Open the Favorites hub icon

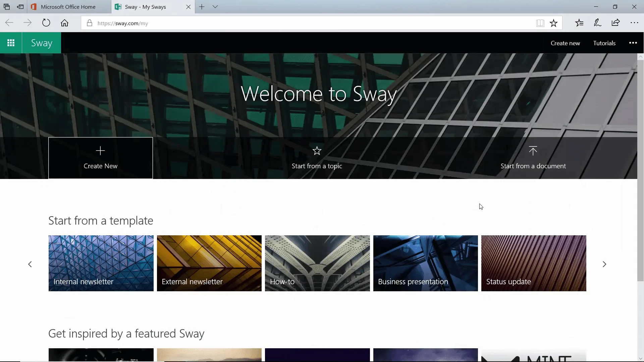pyautogui.click(x=579, y=23)
